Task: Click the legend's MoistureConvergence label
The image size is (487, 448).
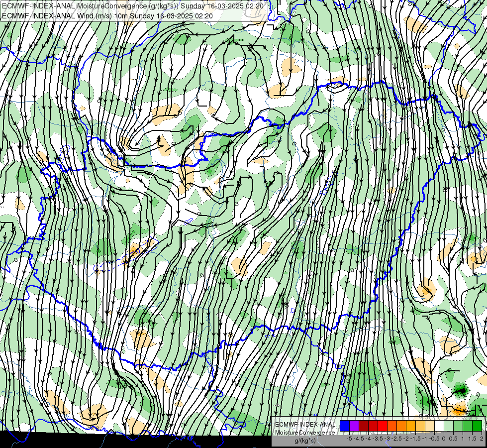Action: [305, 433]
